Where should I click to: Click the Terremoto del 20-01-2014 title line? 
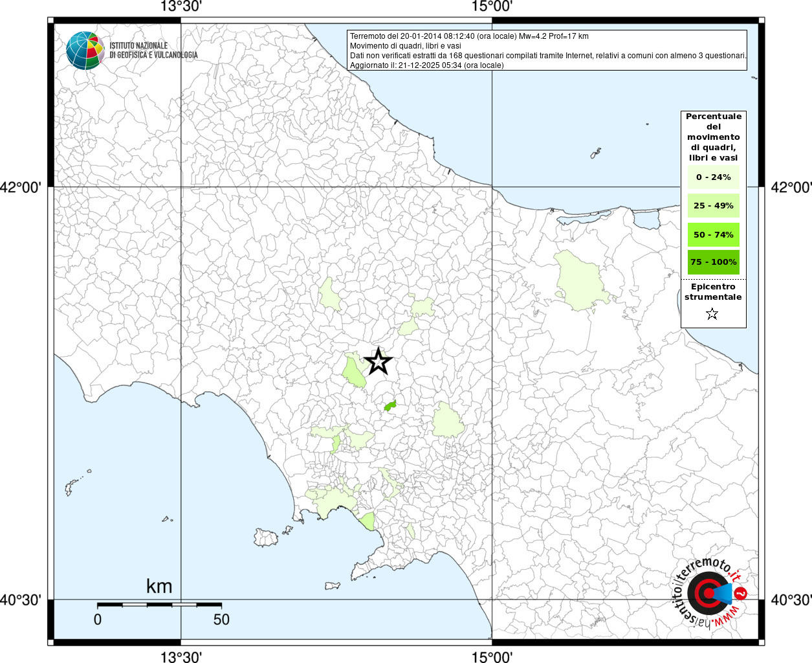(x=469, y=36)
